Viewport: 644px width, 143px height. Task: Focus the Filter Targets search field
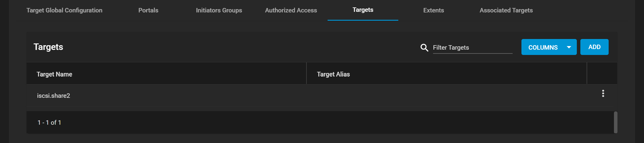pos(473,48)
